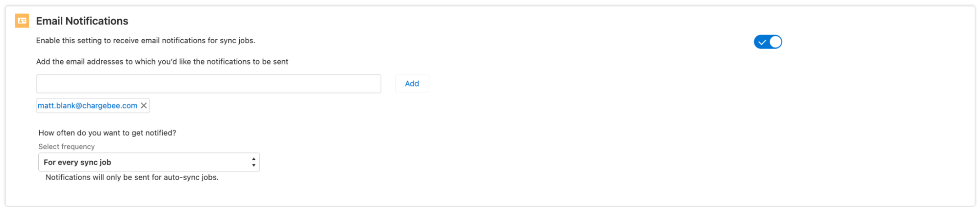Click the checkmark inside the blue toggle
The width and height of the screenshot is (980, 207).
coord(762,42)
